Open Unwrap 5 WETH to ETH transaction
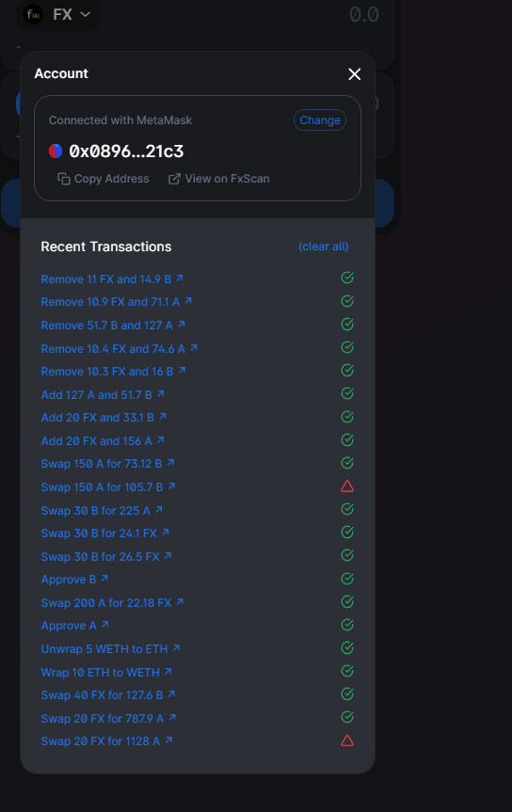The width and height of the screenshot is (512, 812). coord(110,649)
